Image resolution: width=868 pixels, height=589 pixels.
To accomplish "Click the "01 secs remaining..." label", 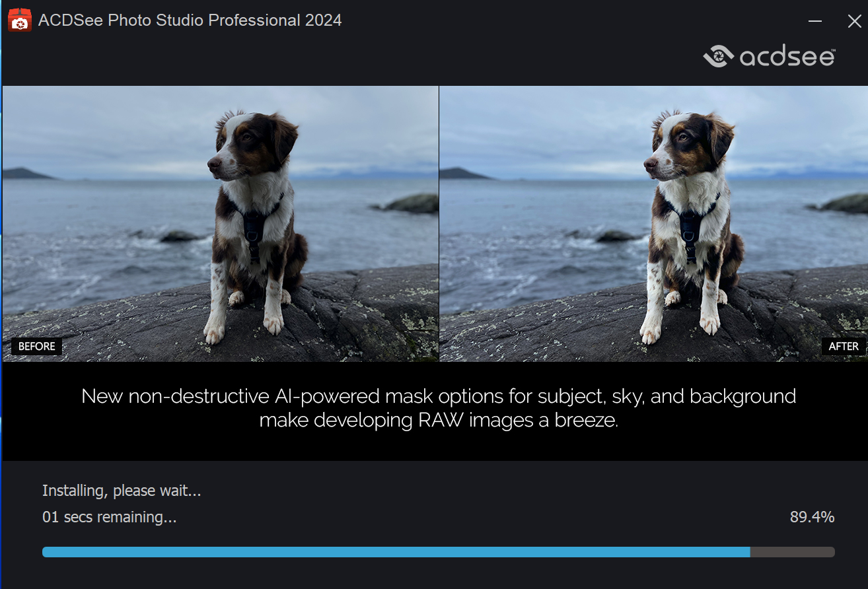I will 109,517.
